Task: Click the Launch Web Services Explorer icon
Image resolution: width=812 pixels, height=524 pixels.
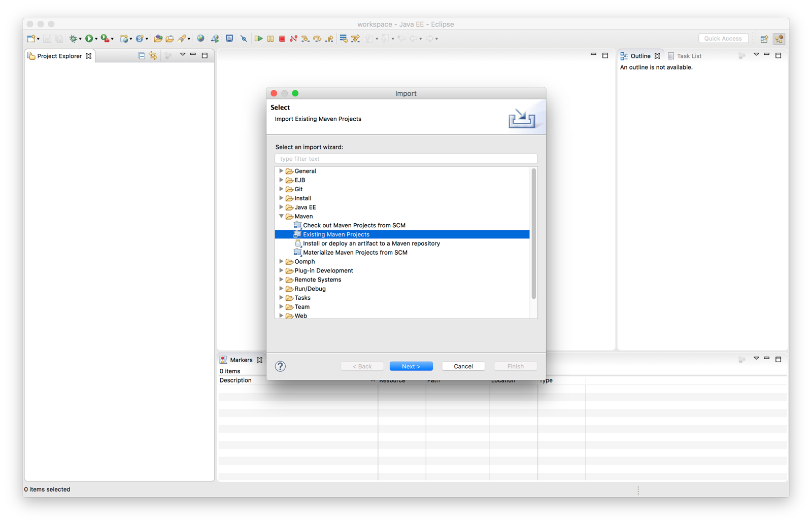Action: coord(215,39)
